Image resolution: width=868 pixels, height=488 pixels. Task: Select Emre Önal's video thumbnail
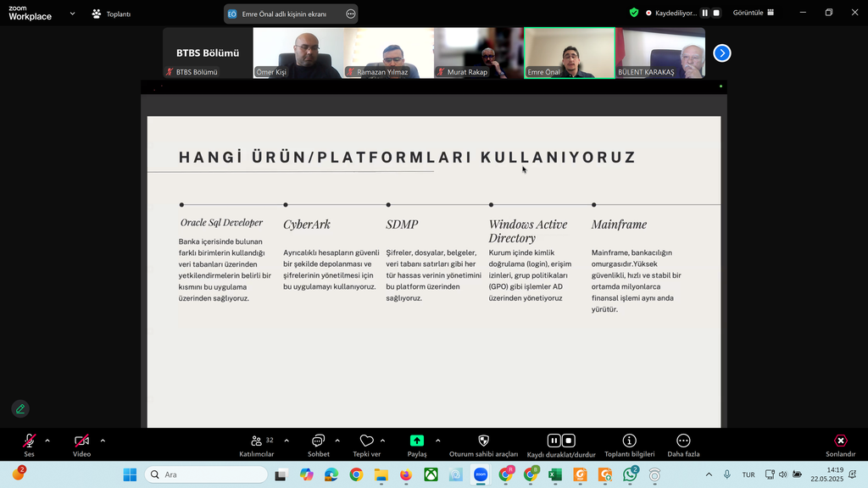coord(570,53)
